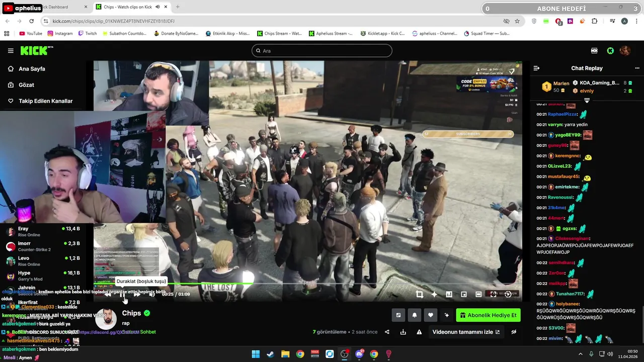Download the clip with the download icon
The width and height of the screenshot is (644, 362).
403,332
